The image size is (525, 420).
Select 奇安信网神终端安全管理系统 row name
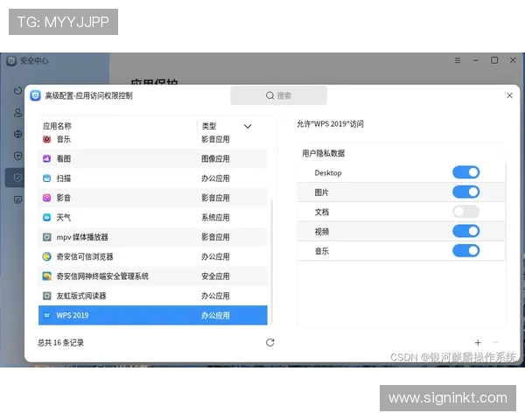point(102,276)
